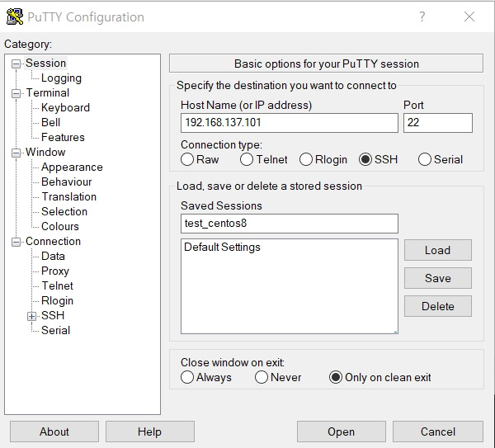Image resolution: width=495 pixels, height=448 pixels.
Task: Collapse the Window category node
Action: (x=16, y=153)
